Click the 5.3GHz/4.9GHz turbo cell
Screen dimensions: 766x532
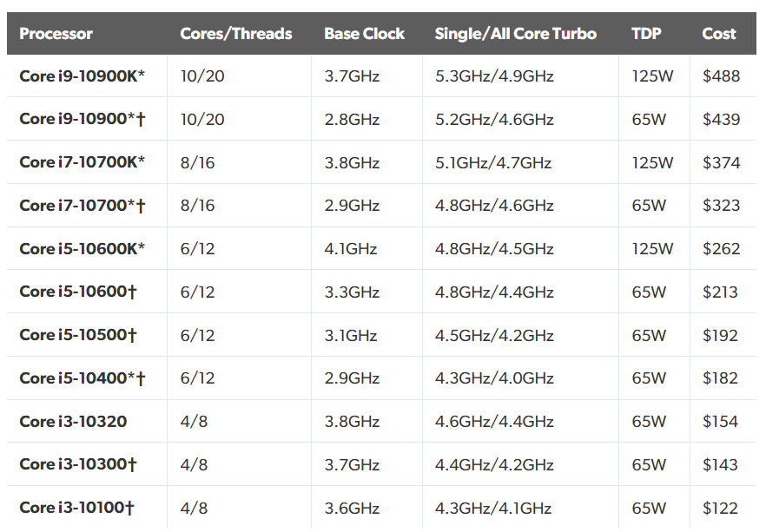pos(494,76)
